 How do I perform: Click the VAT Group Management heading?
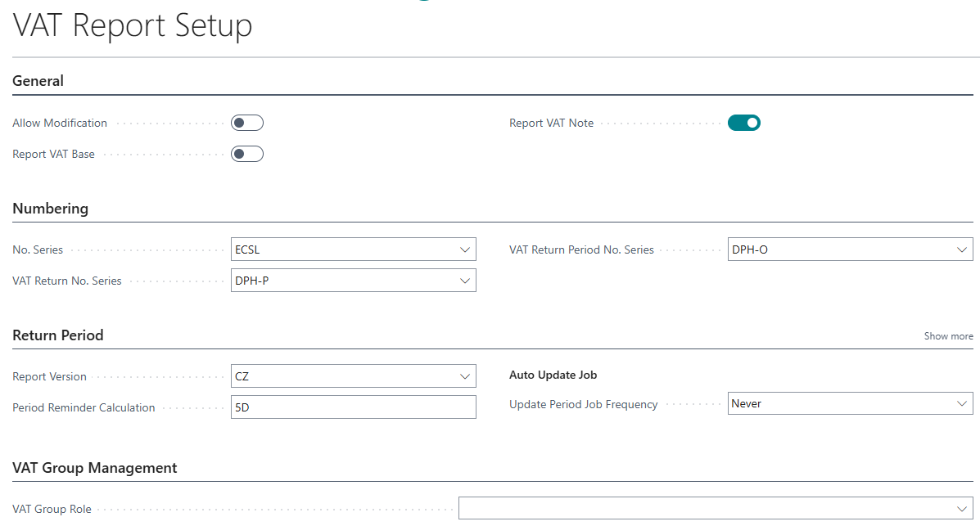pyautogui.click(x=94, y=468)
